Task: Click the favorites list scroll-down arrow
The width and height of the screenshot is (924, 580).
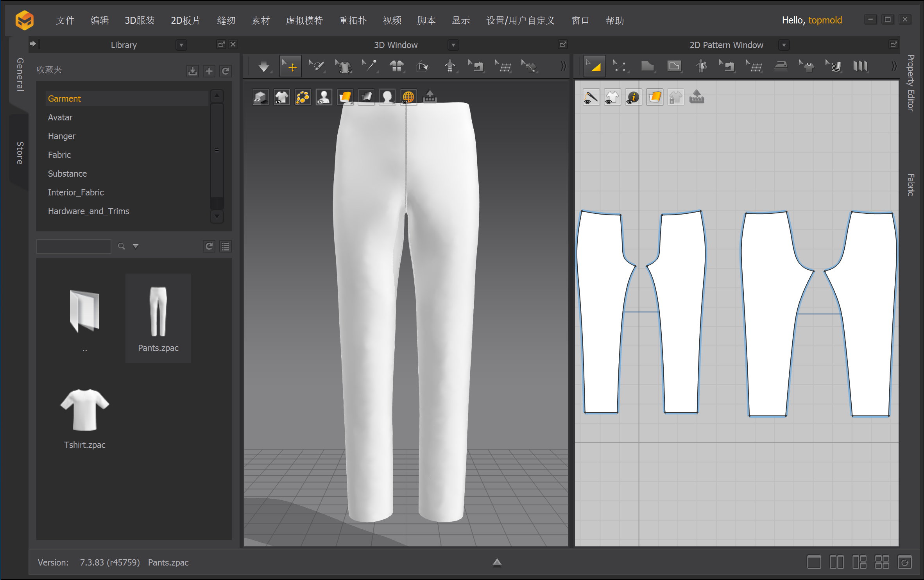Action: click(217, 217)
